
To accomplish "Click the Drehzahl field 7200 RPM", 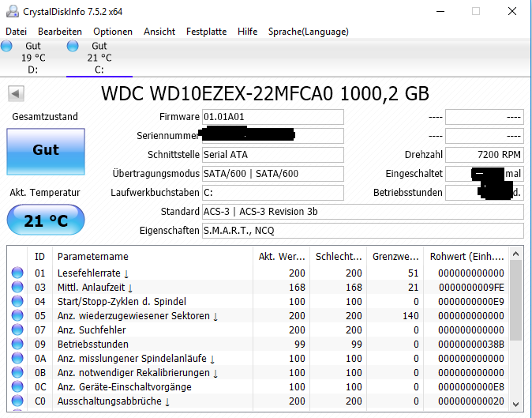I will pos(485,155).
